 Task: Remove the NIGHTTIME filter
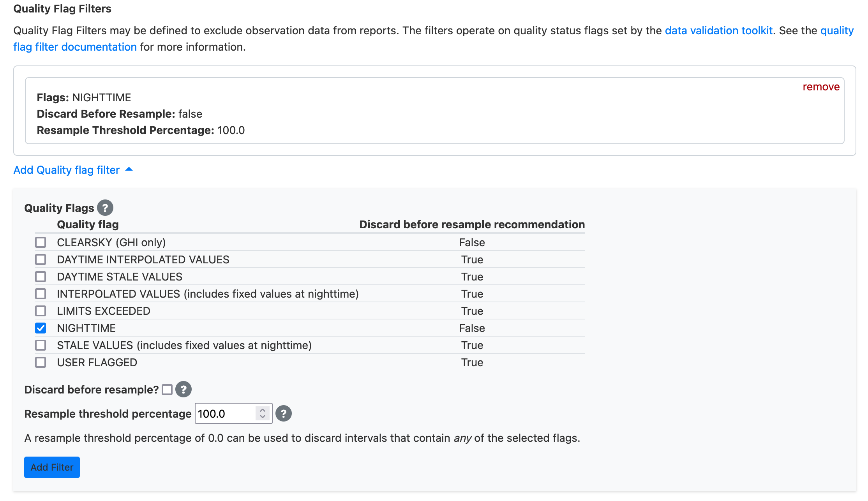click(821, 86)
